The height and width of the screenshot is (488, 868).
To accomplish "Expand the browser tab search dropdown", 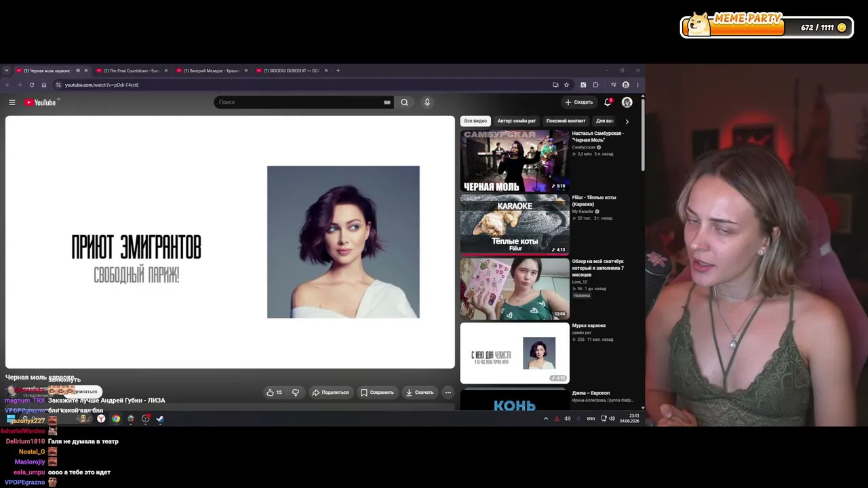I will pyautogui.click(x=7, y=70).
